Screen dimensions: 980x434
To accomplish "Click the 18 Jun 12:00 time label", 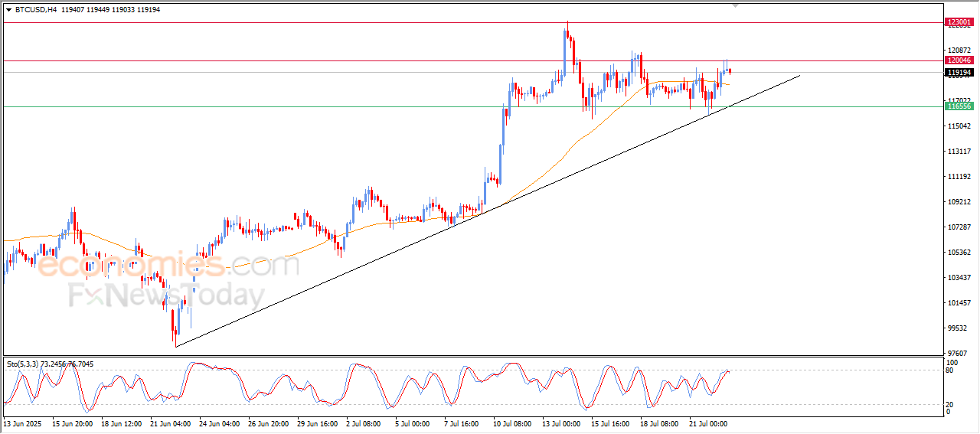I will pyautogui.click(x=121, y=423).
